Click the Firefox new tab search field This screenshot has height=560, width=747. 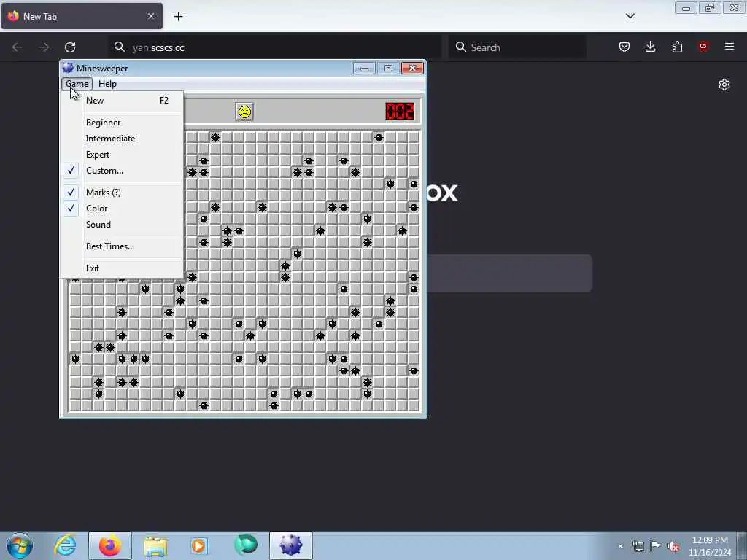510,273
